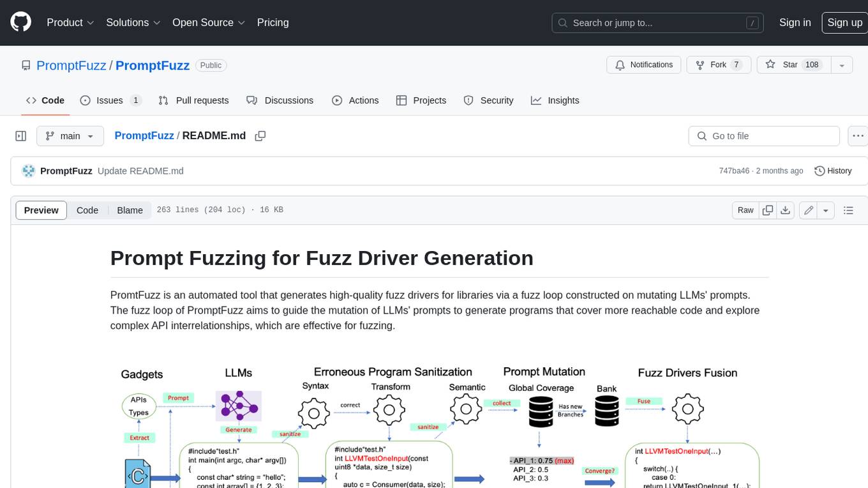Select the Preview view
Screen dimensions: 868x488
[x=41, y=210]
